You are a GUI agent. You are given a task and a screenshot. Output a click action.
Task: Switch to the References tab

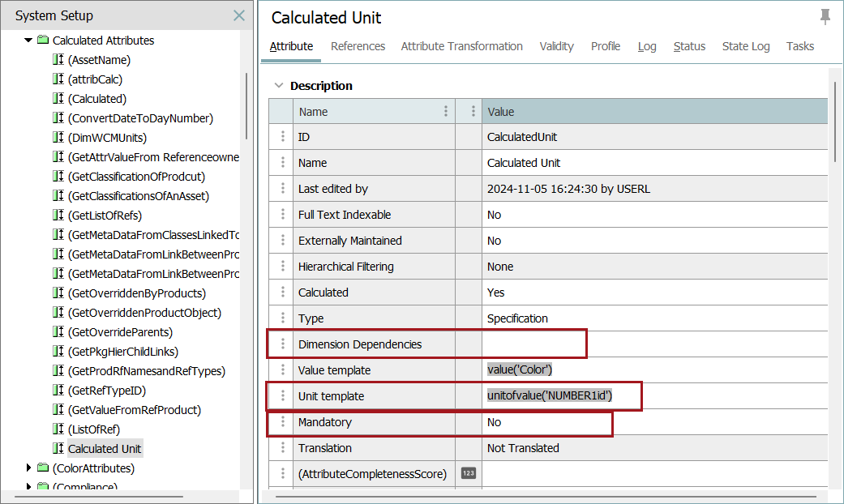coord(358,46)
